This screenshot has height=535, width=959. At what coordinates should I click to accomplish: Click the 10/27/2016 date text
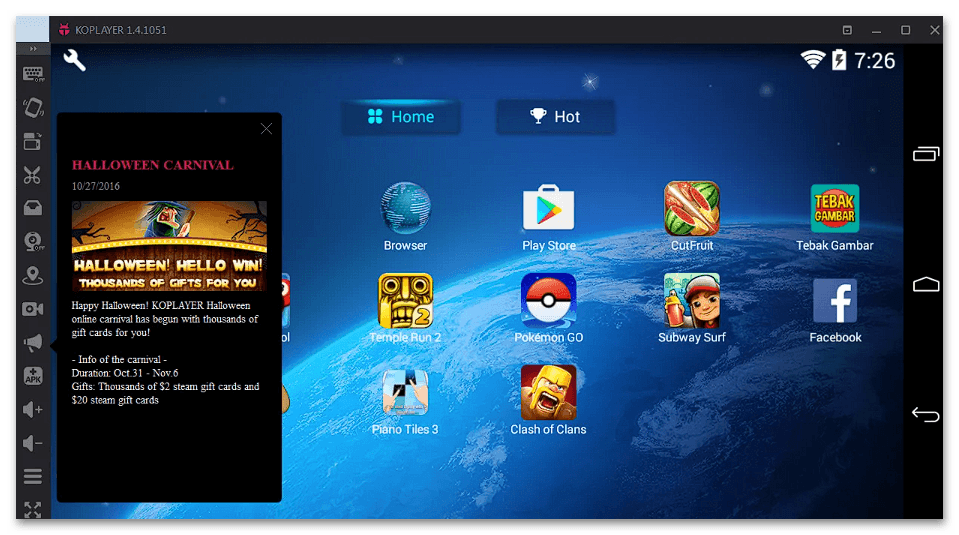[x=95, y=186]
